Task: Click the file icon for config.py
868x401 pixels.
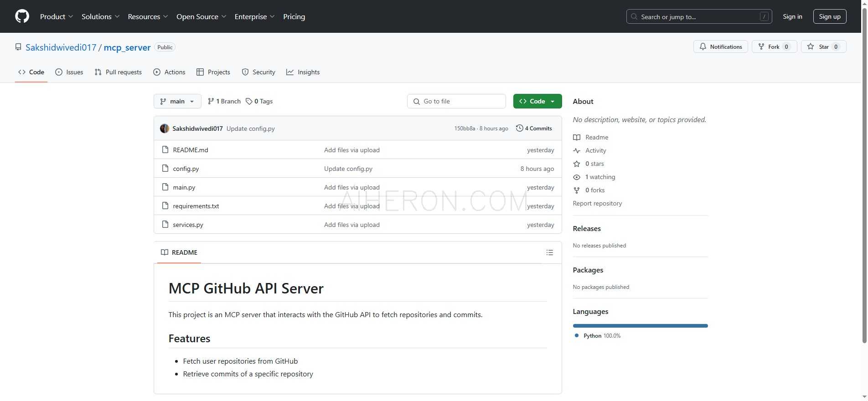Action: [x=165, y=168]
